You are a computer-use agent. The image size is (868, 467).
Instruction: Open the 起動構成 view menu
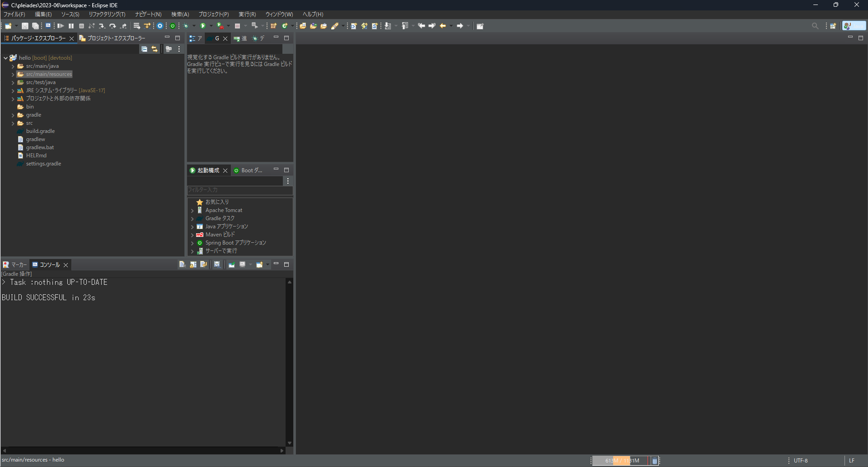[x=288, y=181]
